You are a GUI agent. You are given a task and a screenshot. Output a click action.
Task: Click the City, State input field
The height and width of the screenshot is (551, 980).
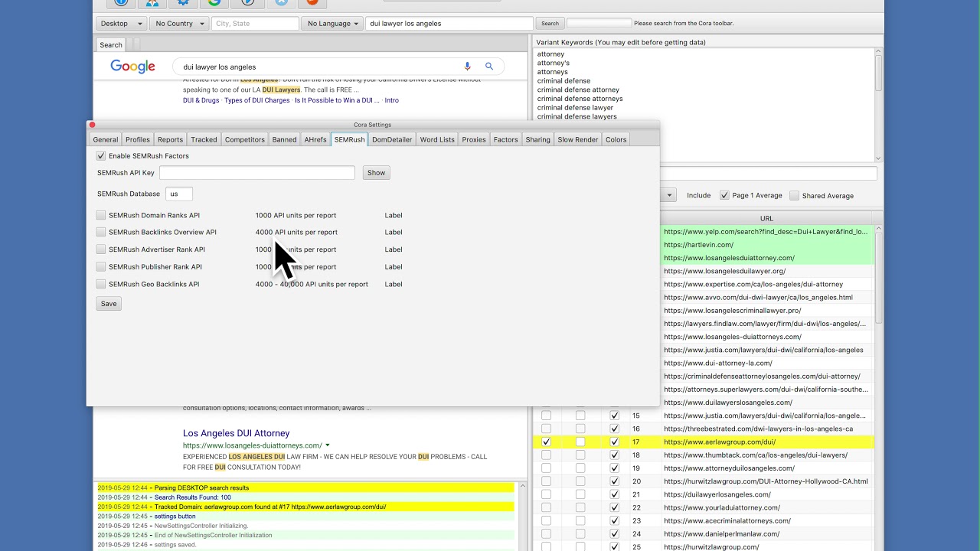pyautogui.click(x=255, y=24)
